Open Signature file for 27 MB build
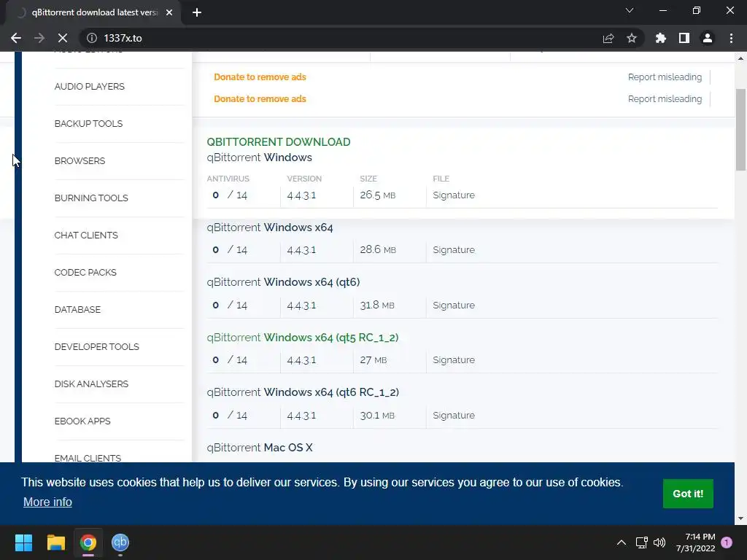This screenshot has width=747, height=560. [454, 360]
